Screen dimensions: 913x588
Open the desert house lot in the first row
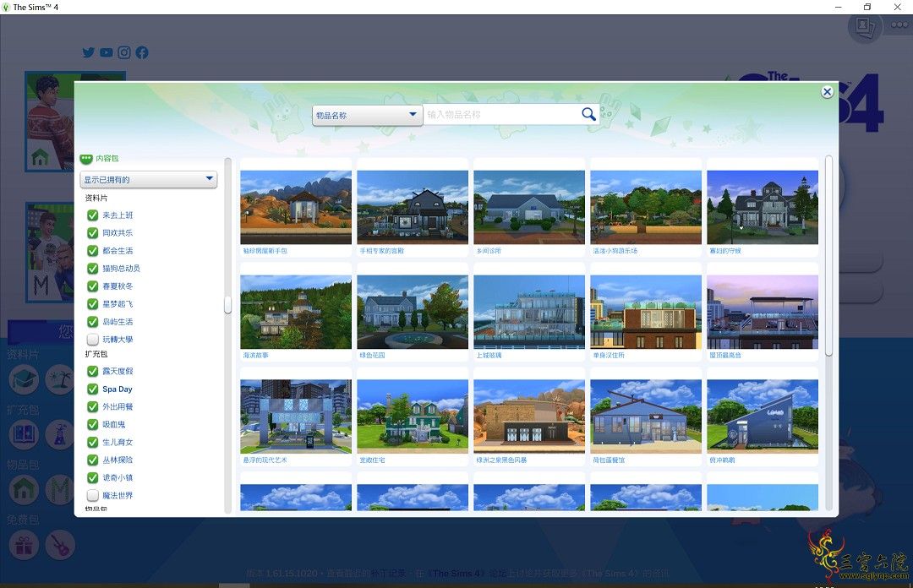coord(296,207)
